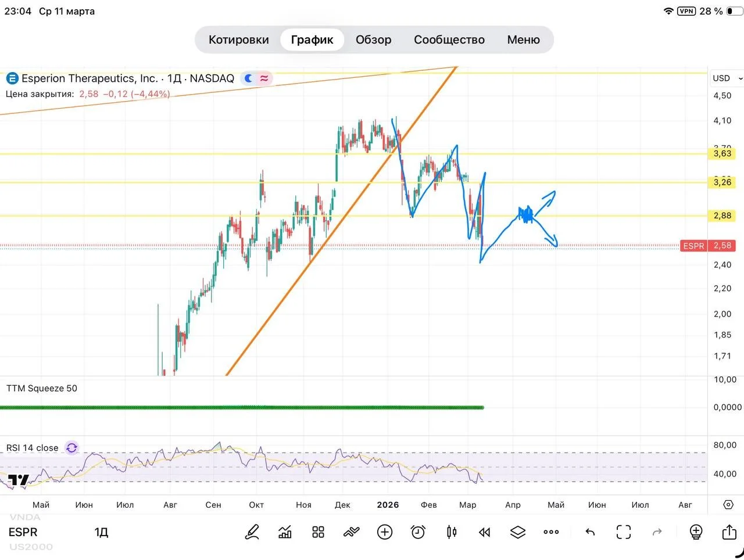744x560 pixels.
Task: Go to the Сообщество tab
Action: [x=449, y=40]
